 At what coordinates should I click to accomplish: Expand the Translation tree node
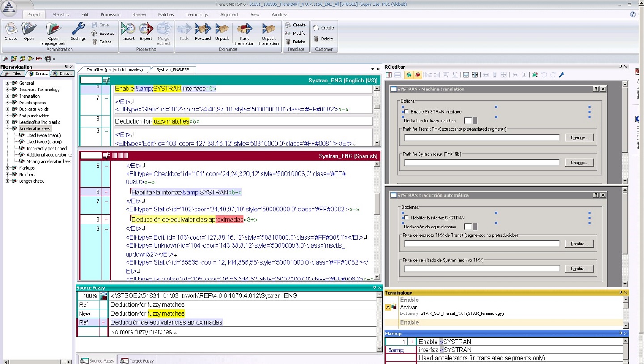click(8, 96)
